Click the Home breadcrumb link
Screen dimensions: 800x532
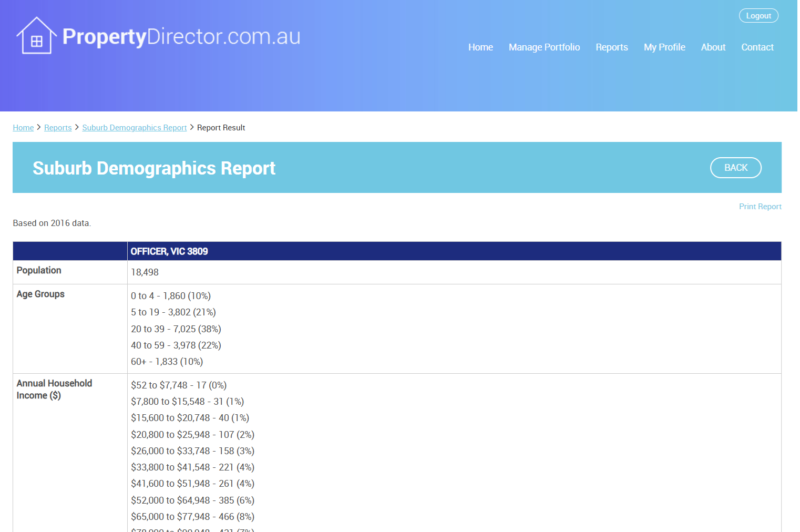23,128
